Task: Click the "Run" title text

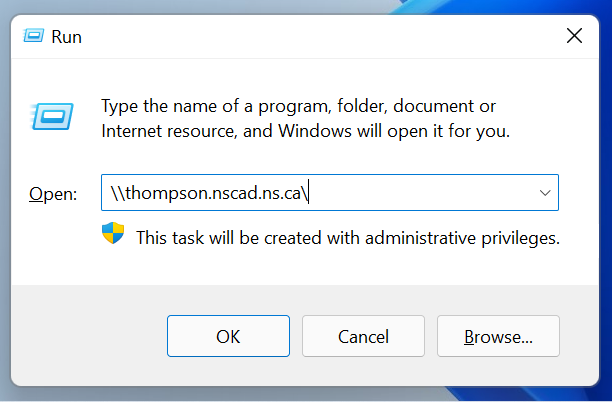Action: tap(66, 37)
